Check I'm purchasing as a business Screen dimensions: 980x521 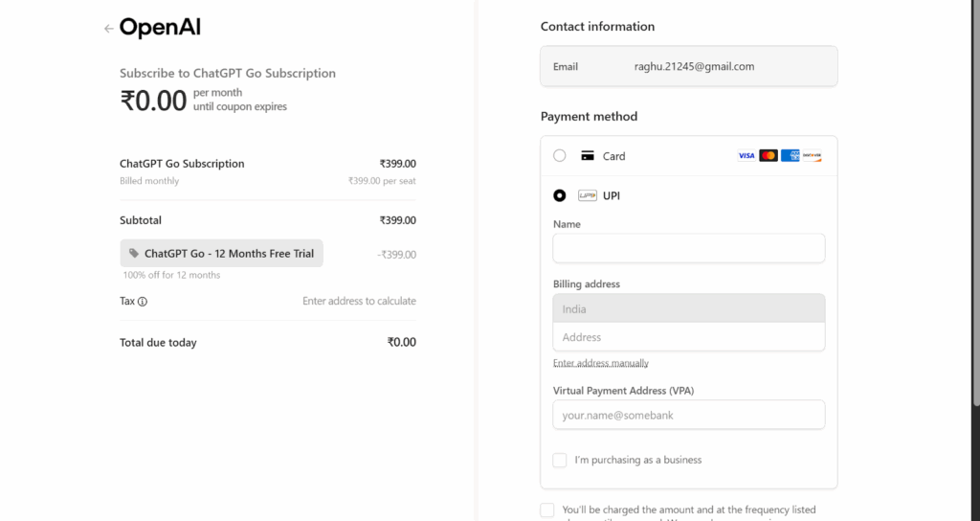click(x=559, y=461)
